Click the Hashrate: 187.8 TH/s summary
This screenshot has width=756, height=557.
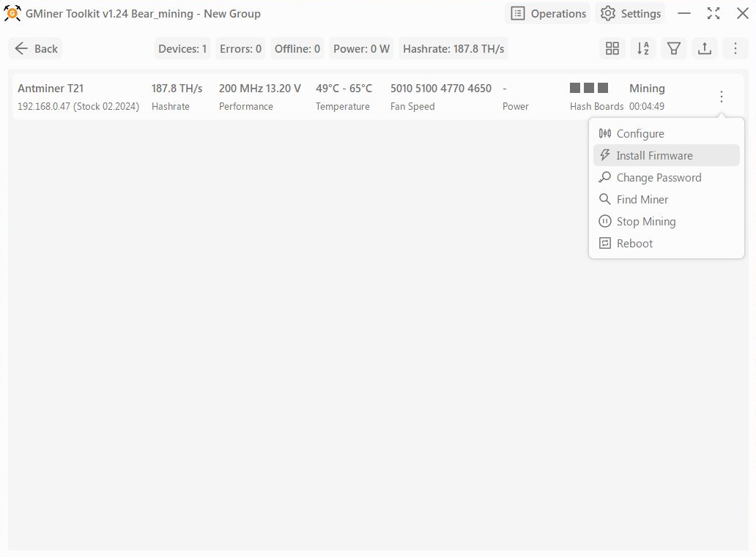coord(453,48)
